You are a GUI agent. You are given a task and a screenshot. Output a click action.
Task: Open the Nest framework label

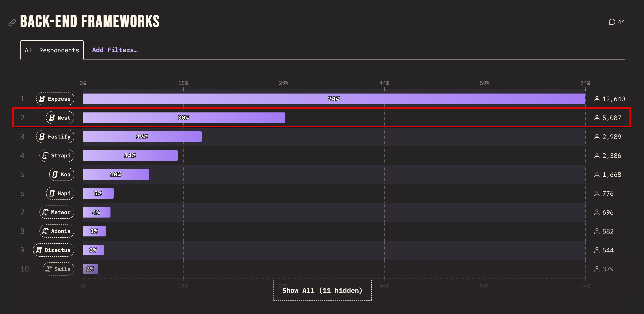click(x=60, y=118)
